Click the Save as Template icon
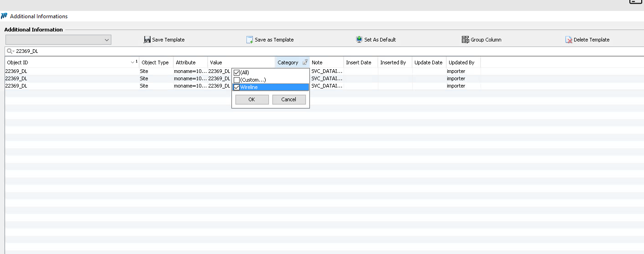 pyautogui.click(x=250, y=40)
